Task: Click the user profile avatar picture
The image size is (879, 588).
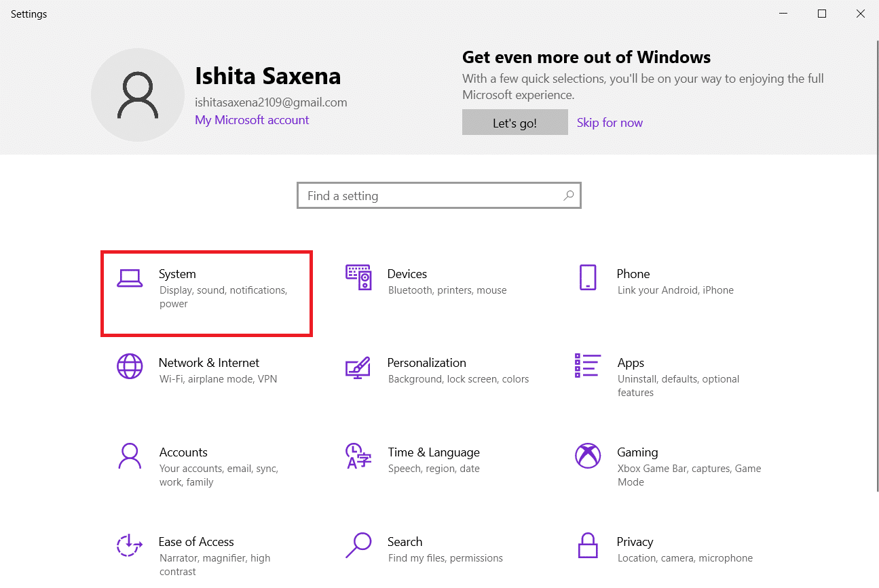Action: point(138,95)
